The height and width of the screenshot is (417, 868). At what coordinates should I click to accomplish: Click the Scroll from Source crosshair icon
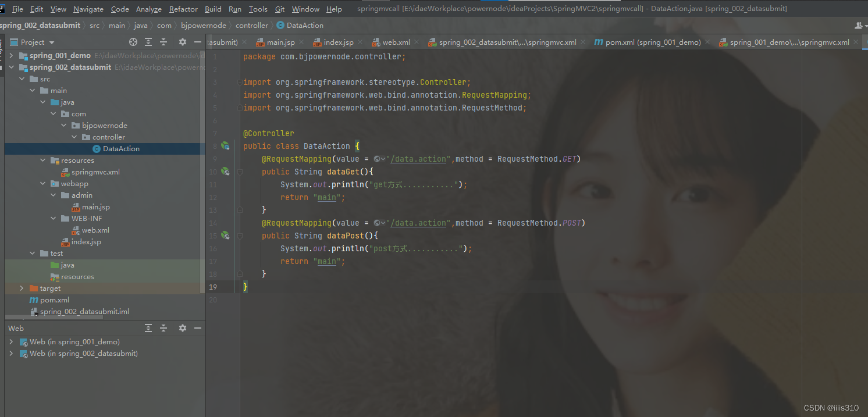[133, 41]
